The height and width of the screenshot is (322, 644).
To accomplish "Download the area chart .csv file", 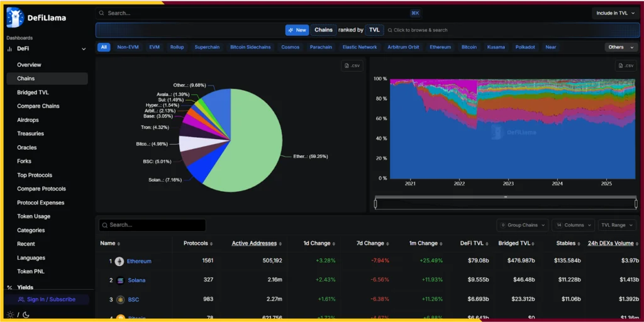I will (x=625, y=65).
